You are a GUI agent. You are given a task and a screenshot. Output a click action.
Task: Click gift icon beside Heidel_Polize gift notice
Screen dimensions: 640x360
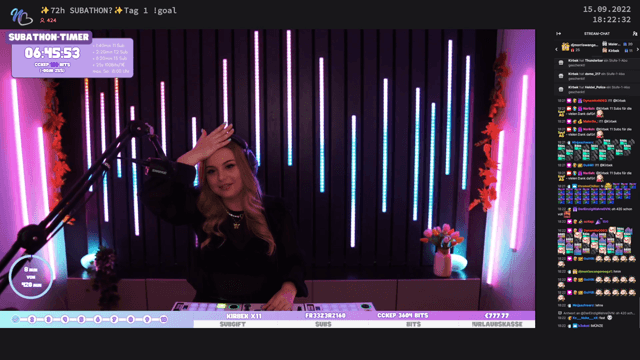click(561, 89)
